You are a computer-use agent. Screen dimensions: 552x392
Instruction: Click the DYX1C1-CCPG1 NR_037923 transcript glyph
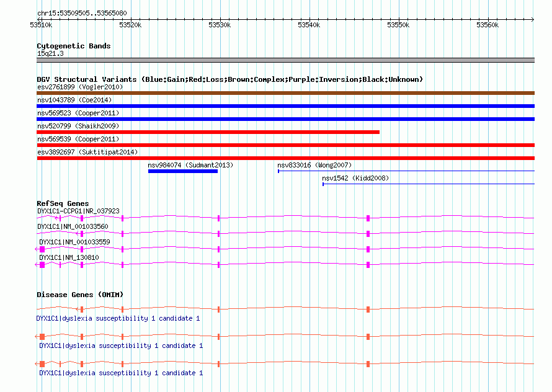point(285,218)
